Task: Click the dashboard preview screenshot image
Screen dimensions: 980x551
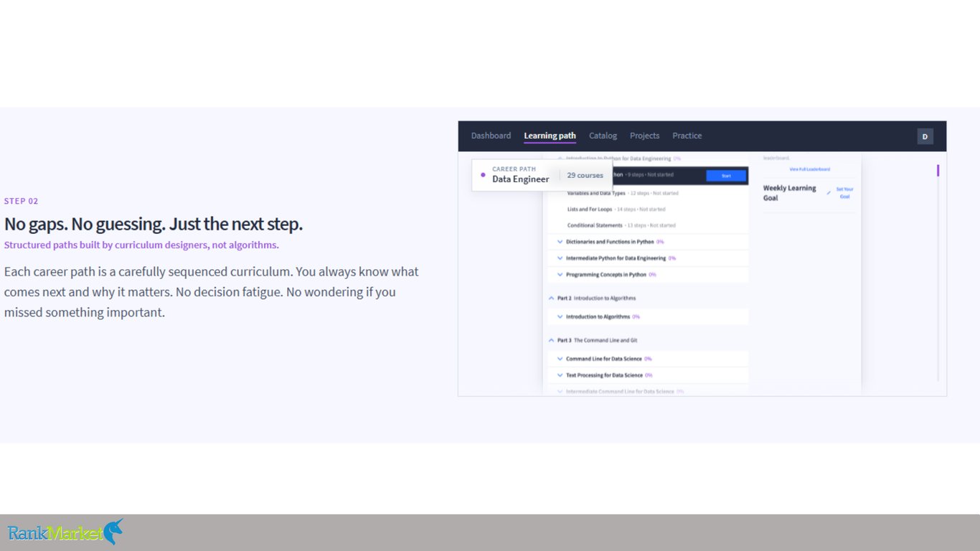Action: [x=702, y=258]
